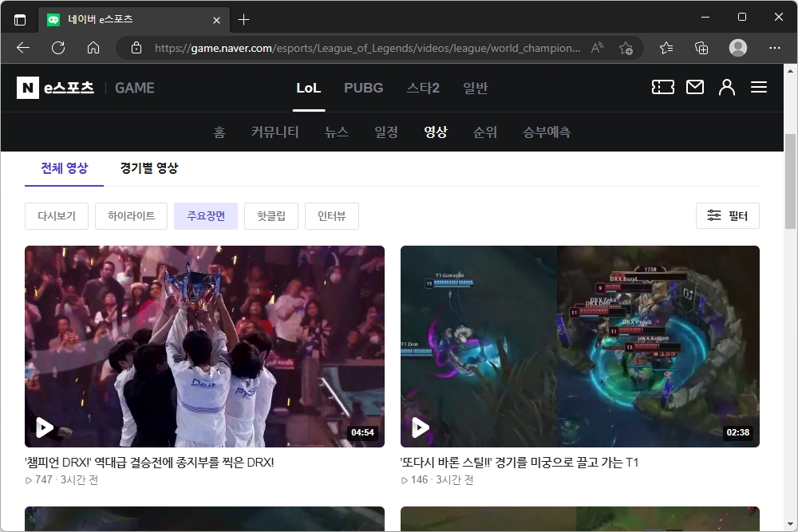The height and width of the screenshot is (532, 798).
Task: Click the scrollbar up arrow
Action: click(x=790, y=71)
